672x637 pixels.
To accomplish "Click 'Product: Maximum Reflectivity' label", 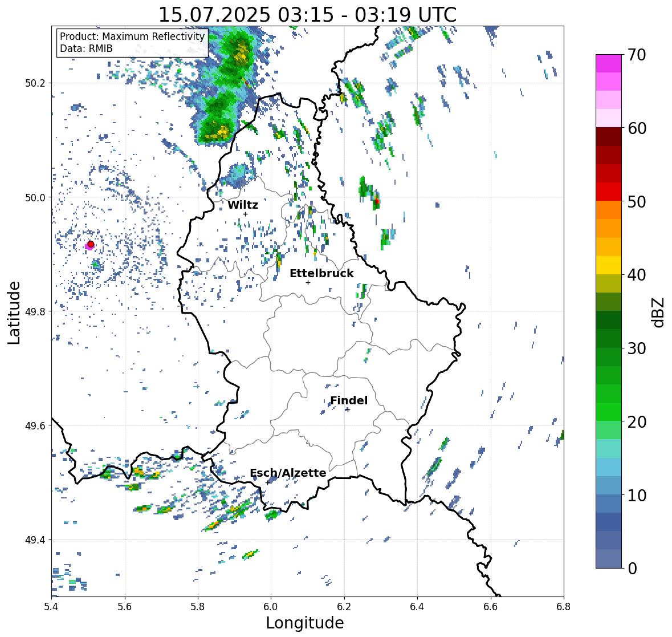I will point(132,36).
